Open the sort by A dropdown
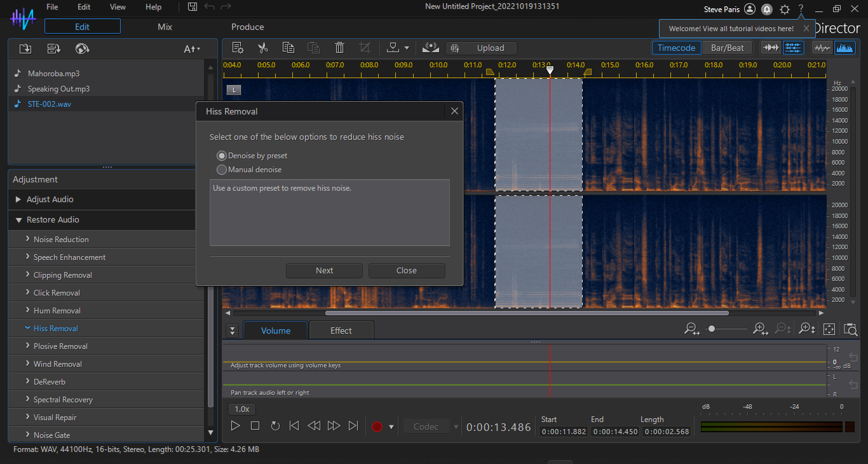 pos(192,49)
